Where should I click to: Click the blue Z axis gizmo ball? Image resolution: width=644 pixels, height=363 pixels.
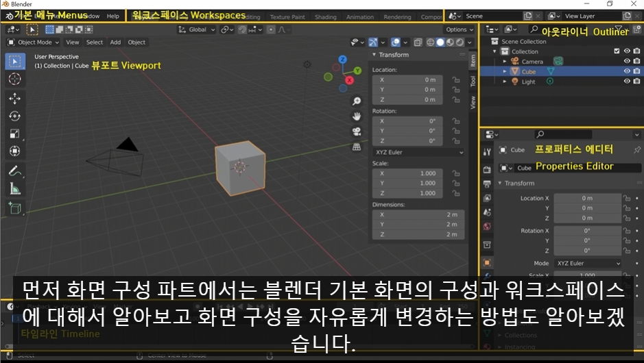pos(342,60)
